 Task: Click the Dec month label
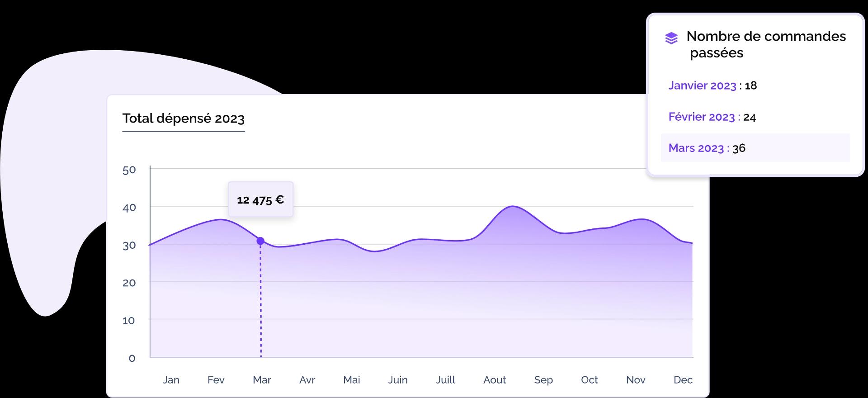pos(683,380)
